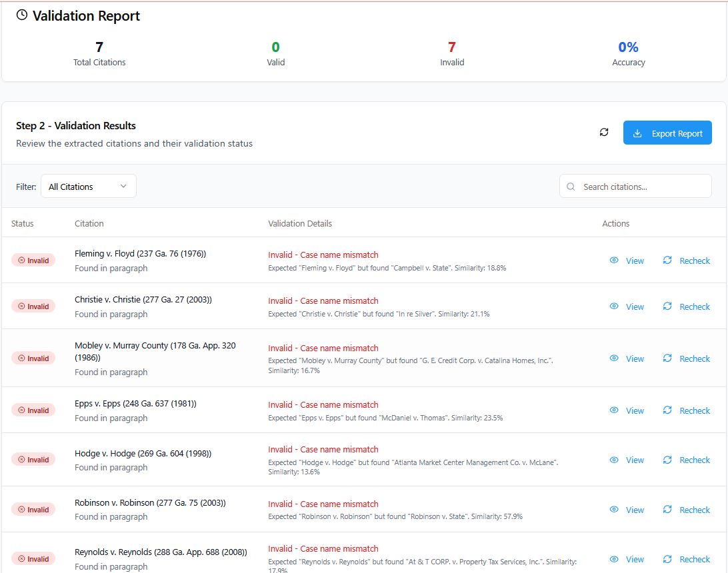Click the refresh icon beside Export Report
Image resolution: width=728 pixels, height=573 pixels.
point(604,133)
